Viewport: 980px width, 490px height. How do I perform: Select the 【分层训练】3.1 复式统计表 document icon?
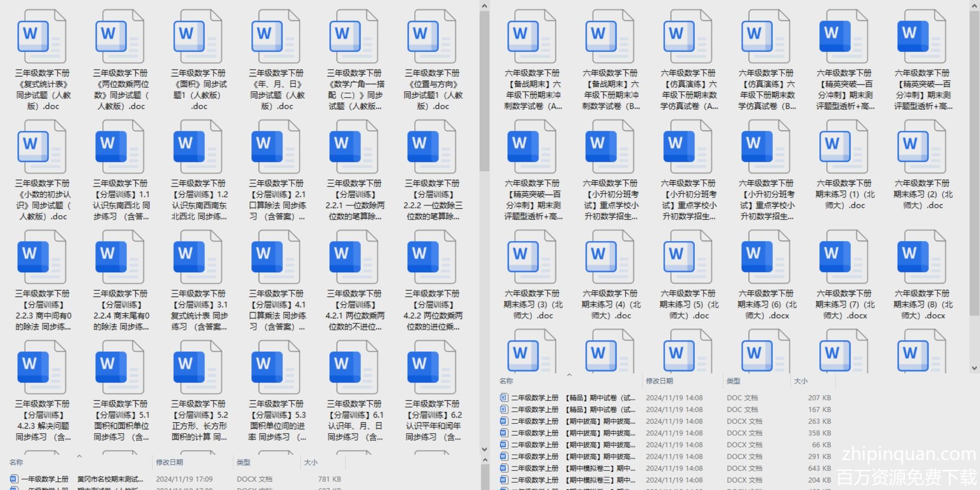(197, 257)
